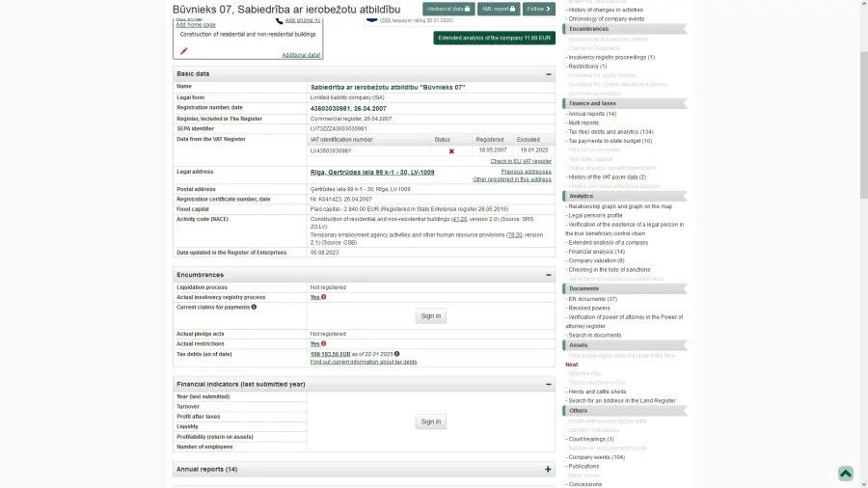The image size is (868, 488).
Task: Open Restrictions (1) sidebar link
Action: (587, 67)
